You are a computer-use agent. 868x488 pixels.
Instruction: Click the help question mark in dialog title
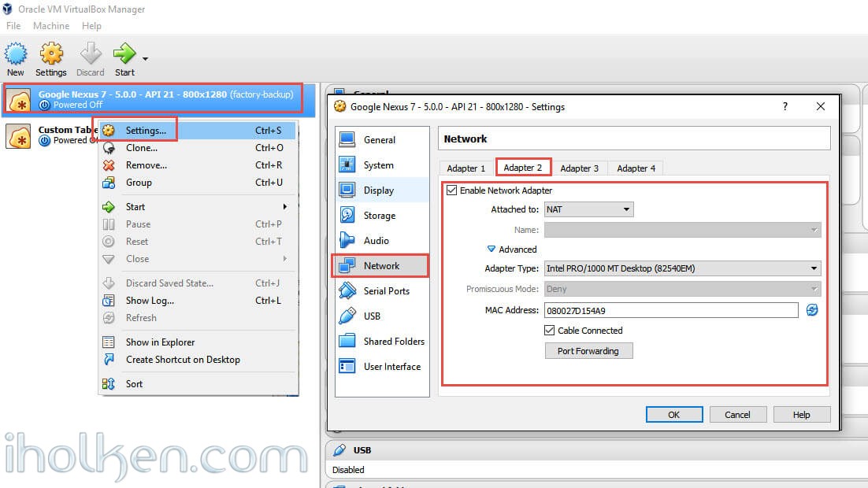click(785, 106)
